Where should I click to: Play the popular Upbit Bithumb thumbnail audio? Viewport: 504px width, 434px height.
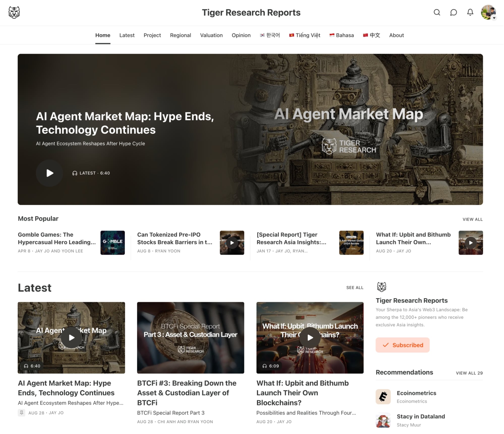(x=471, y=243)
